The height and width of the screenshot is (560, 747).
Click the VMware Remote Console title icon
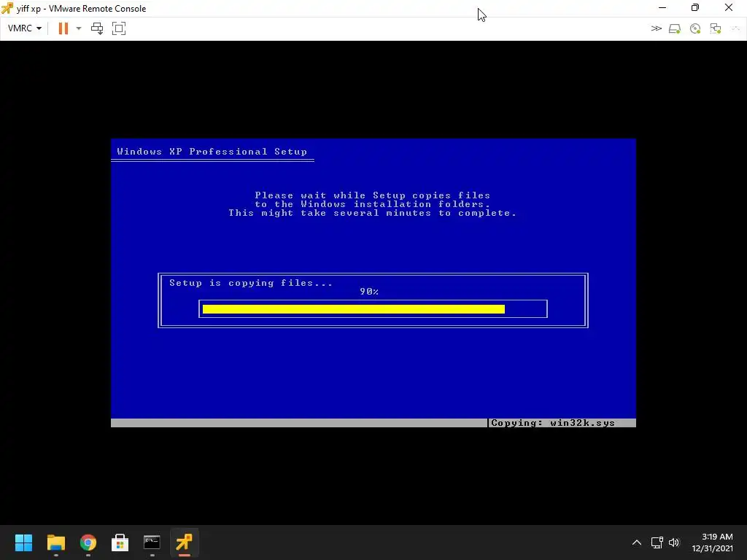[7, 8]
